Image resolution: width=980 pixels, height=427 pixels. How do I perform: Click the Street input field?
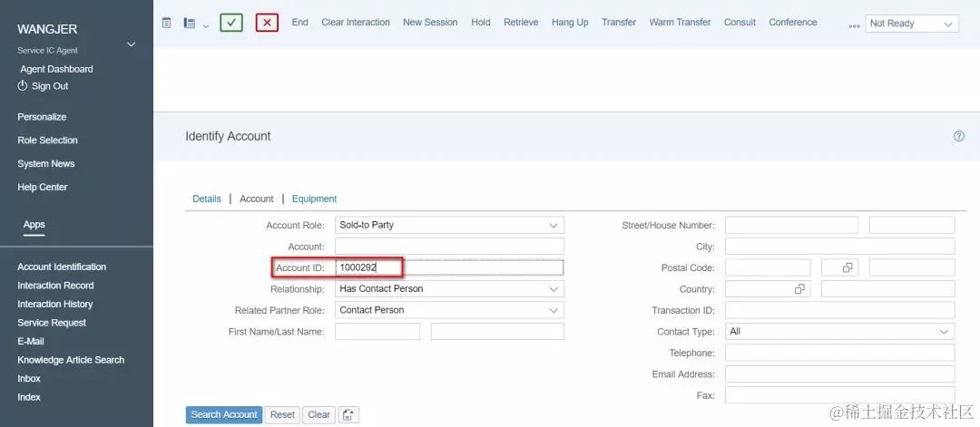coord(792,225)
